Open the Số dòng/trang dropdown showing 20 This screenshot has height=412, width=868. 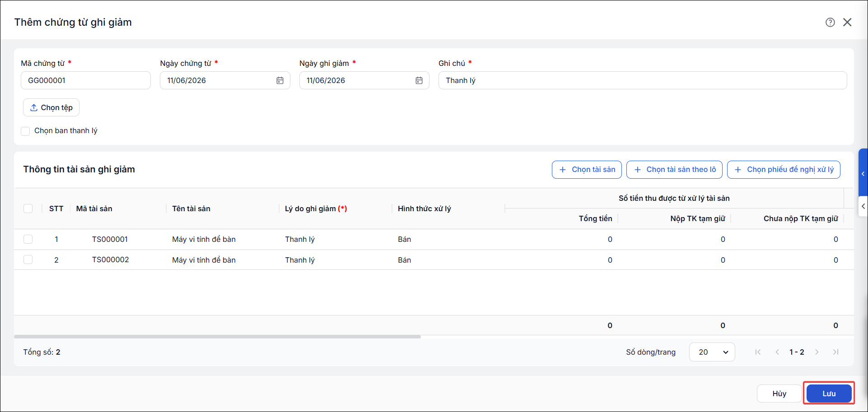point(712,352)
